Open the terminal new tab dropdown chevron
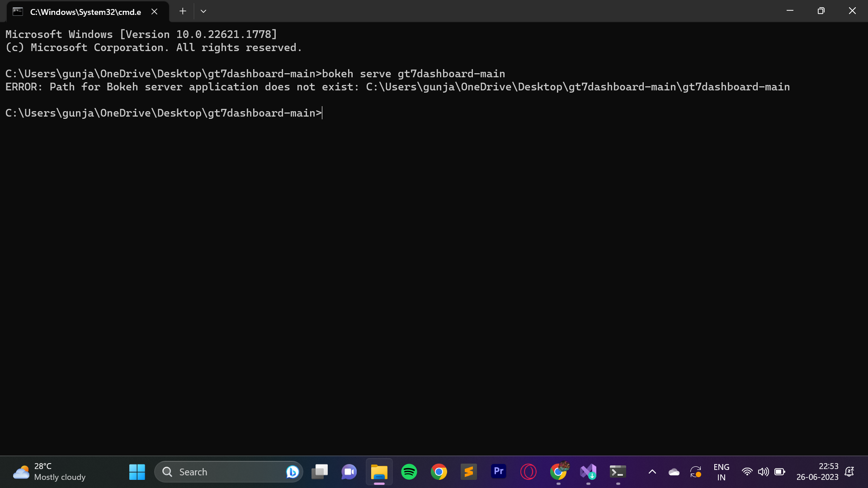This screenshot has height=488, width=868. pos(203,11)
